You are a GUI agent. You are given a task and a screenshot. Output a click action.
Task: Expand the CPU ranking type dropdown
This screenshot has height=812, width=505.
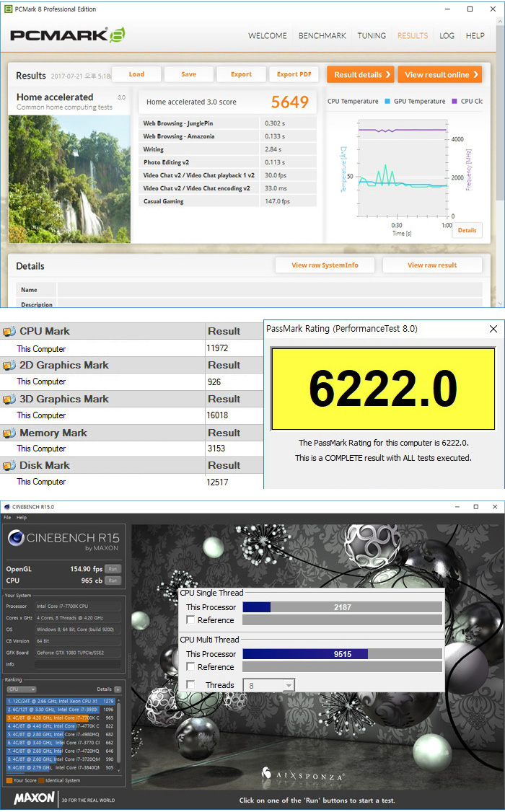point(22,689)
